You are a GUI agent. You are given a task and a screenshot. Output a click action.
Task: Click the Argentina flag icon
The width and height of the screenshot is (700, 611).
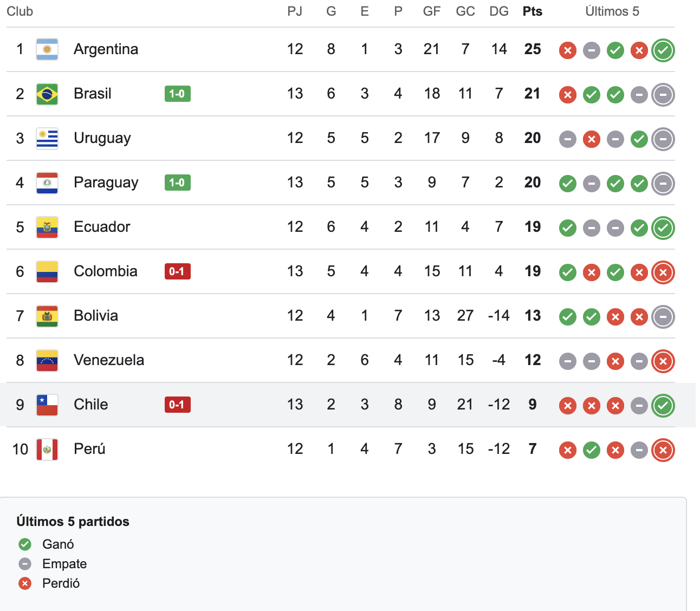(47, 49)
